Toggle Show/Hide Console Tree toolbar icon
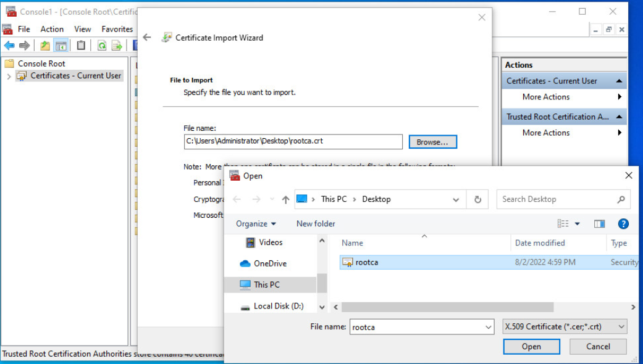Viewport: 643px width, 364px height. 61,46
